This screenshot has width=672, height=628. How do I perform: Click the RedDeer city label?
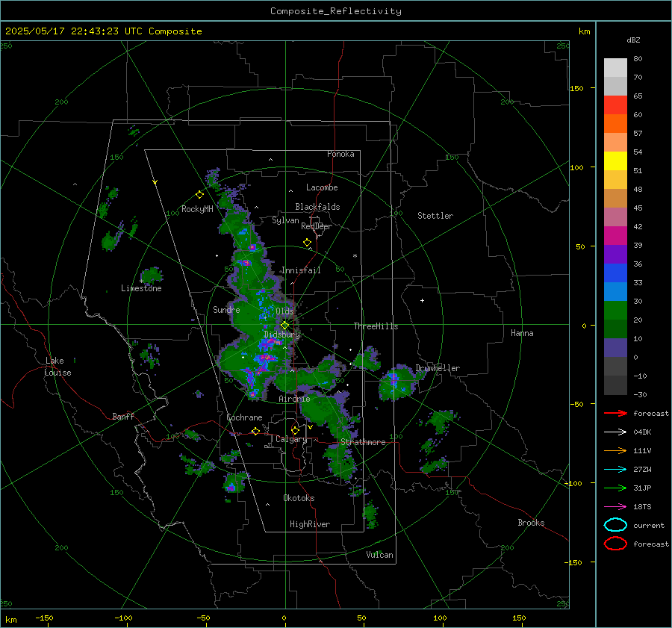pyautogui.click(x=317, y=226)
